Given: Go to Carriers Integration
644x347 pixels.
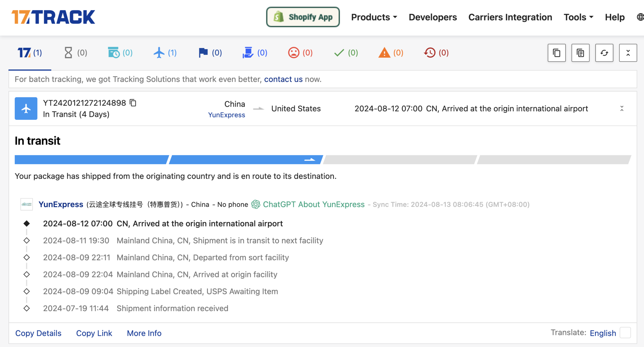Looking at the screenshot, I should click(x=510, y=17).
